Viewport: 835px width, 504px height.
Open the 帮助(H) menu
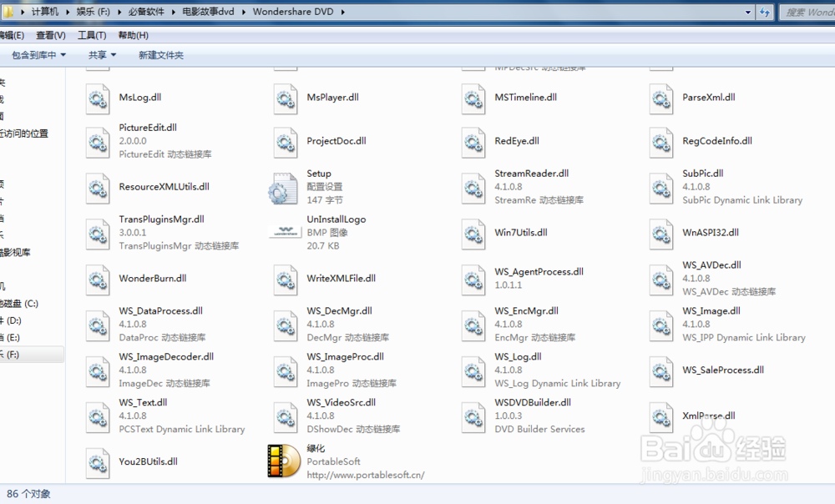click(x=133, y=35)
